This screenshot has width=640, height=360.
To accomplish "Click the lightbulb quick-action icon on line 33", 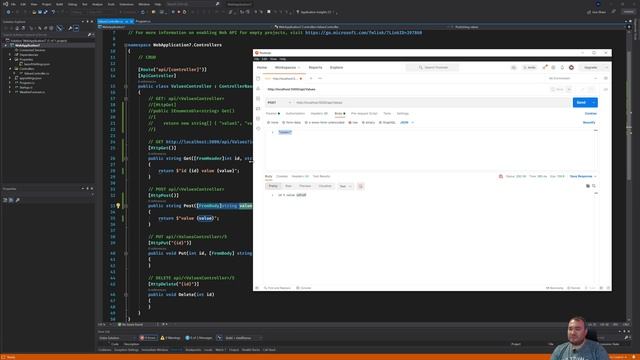I will tap(118, 206).
